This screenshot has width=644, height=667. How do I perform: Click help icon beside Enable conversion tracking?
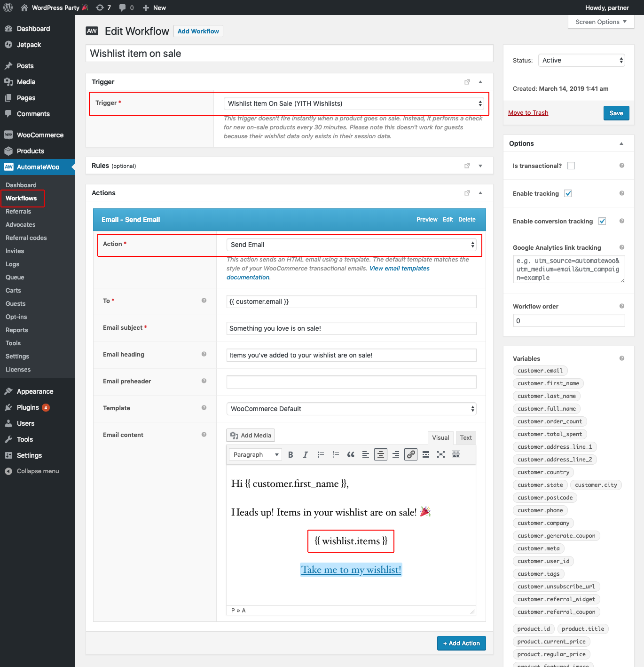pyautogui.click(x=622, y=221)
